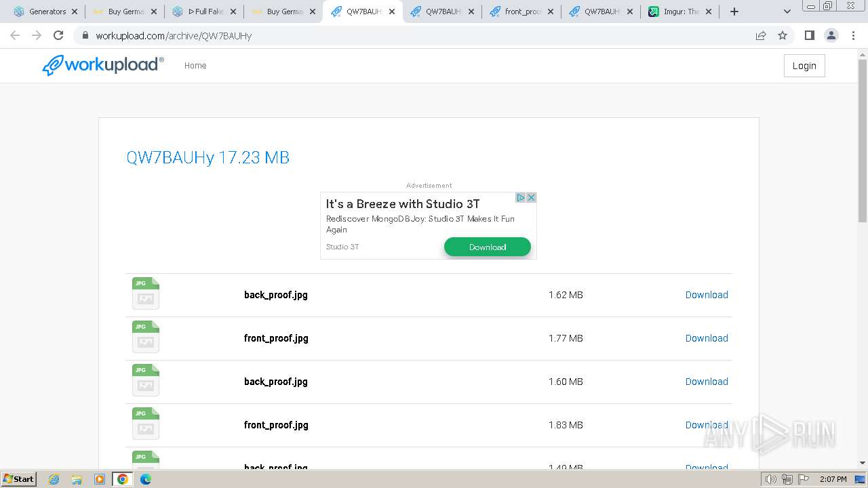This screenshot has width=868, height=488.
Task: Click the green Download ad button
Action: click(488, 247)
